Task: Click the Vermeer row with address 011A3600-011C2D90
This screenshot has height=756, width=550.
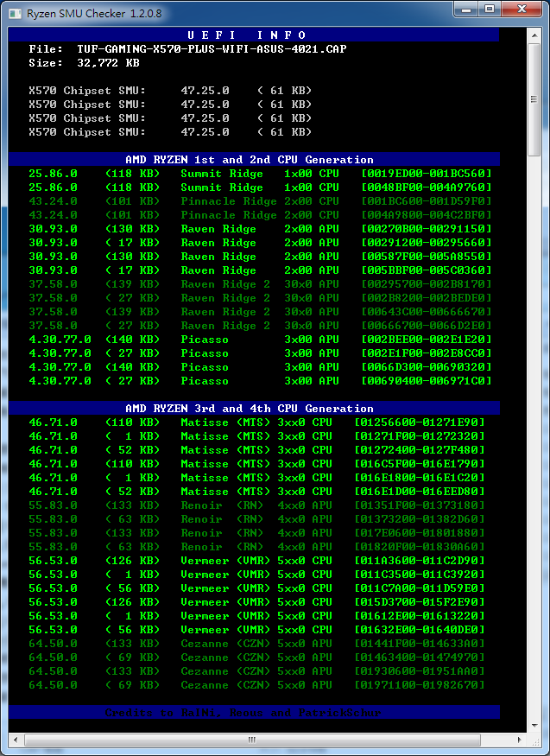Action: pos(256,561)
